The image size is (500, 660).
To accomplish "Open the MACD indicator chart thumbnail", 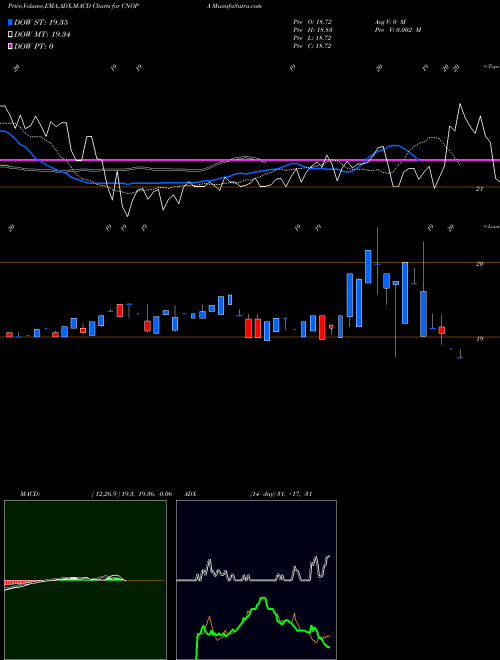I will point(85,580).
